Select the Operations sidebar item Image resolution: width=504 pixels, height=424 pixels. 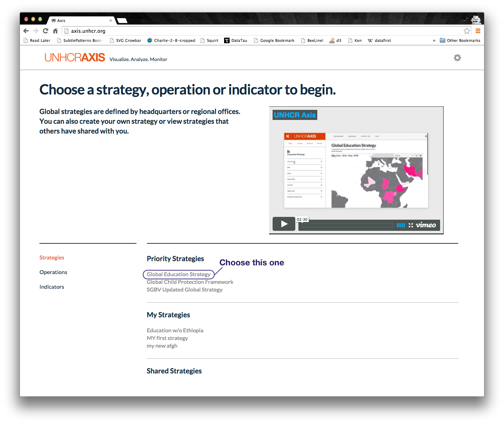53,272
